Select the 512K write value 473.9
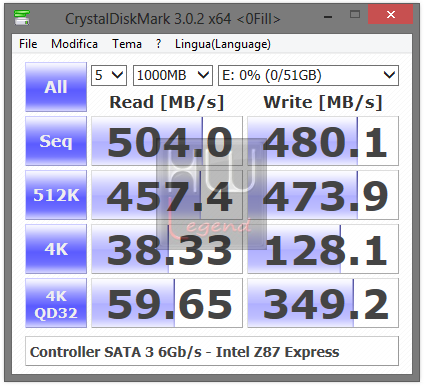The width and height of the screenshot is (424, 388). pyautogui.click(x=323, y=195)
